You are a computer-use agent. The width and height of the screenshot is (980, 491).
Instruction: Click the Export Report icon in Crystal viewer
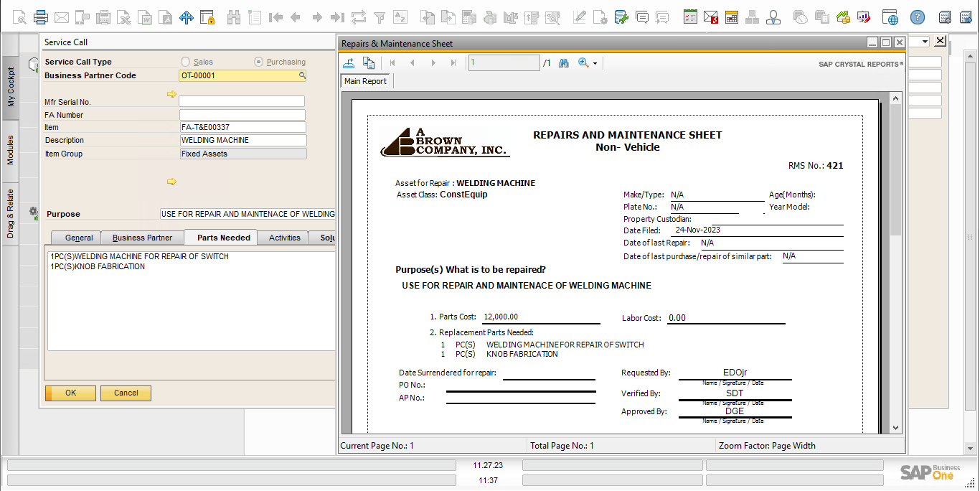pyautogui.click(x=349, y=63)
